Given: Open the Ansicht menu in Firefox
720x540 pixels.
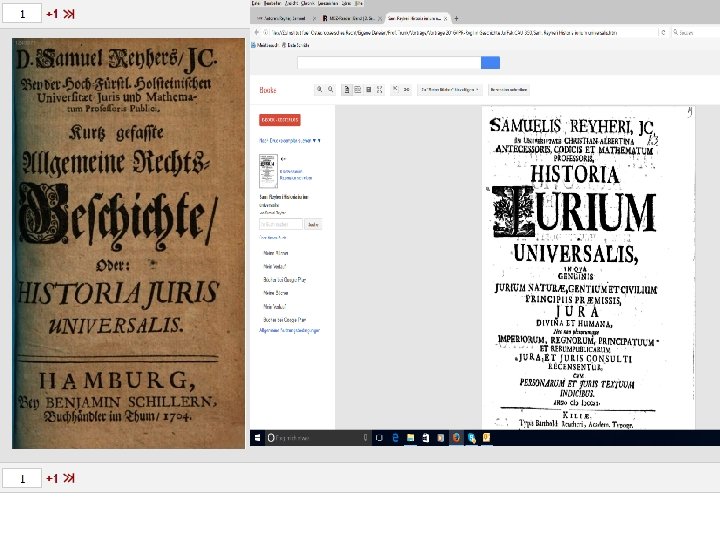Looking at the screenshot, I should pyautogui.click(x=291, y=3).
